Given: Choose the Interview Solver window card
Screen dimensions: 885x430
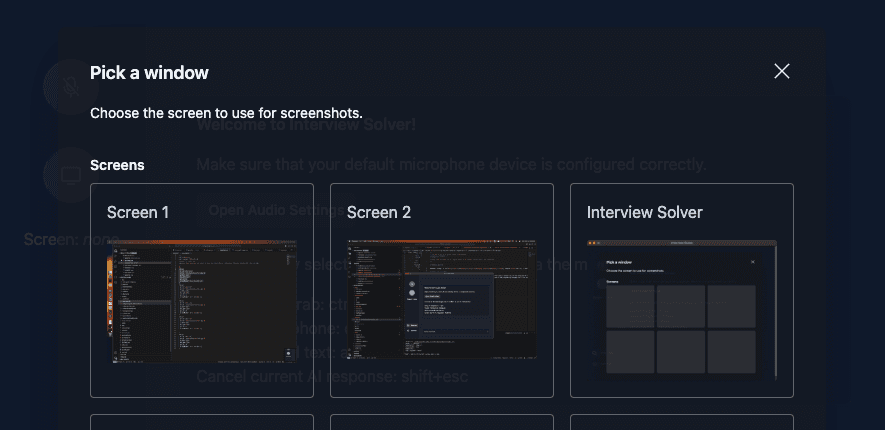Looking at the screenshot, I should 682,290.
